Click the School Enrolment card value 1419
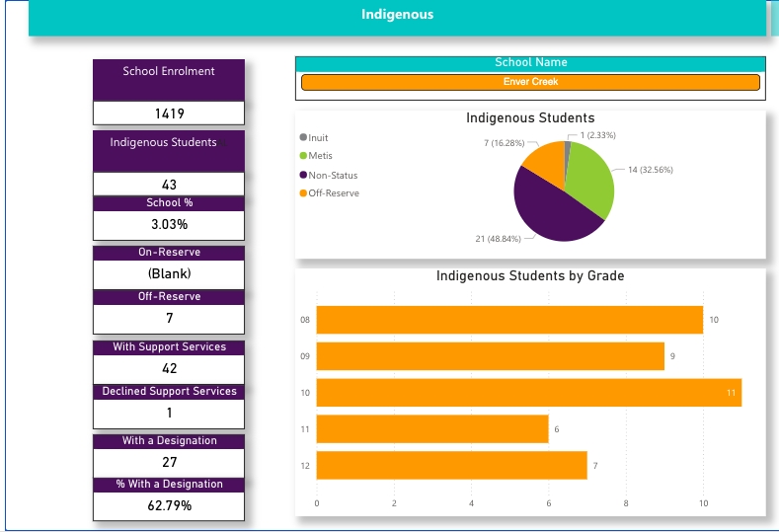The width and height of the screenshot is (779, 532). (168, 114)
